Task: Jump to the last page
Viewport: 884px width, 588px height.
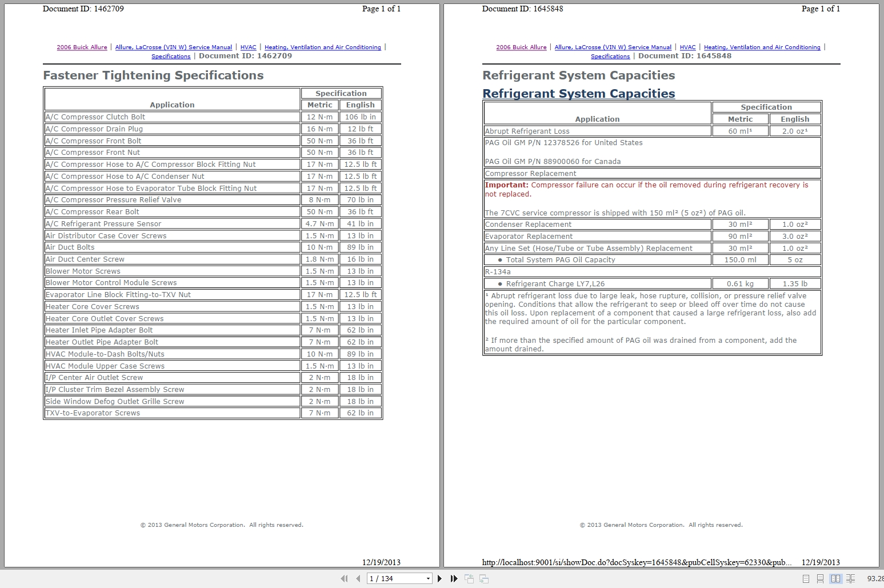Action: [x=454, y=578]
